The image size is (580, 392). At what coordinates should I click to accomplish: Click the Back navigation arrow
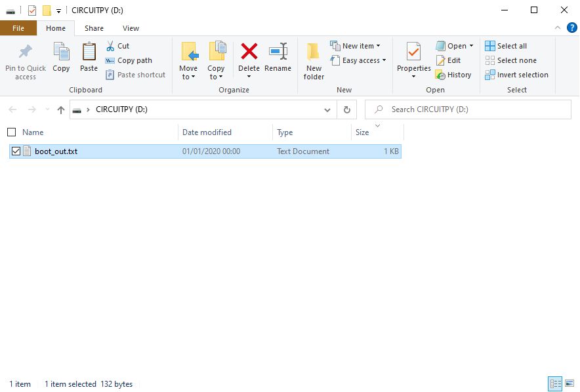point(12,109)
